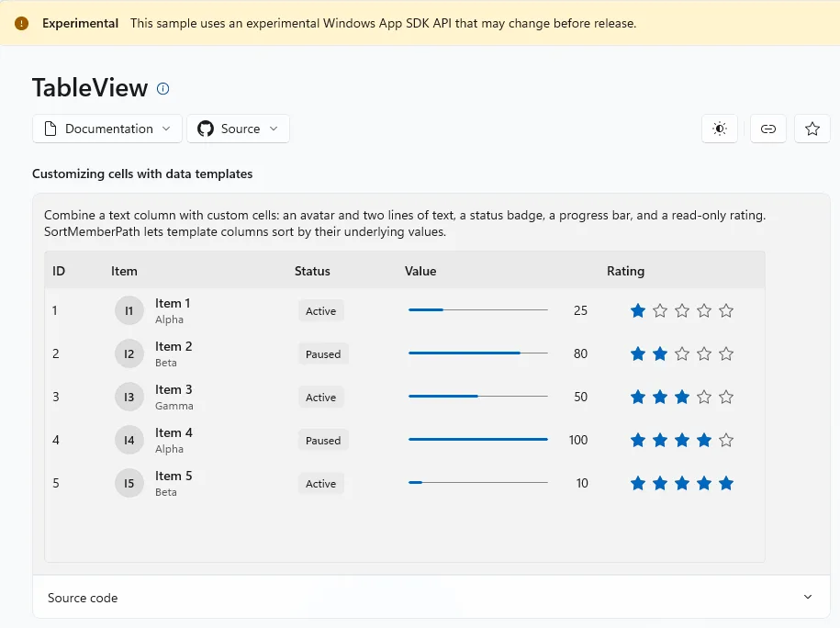Open the Source dropdown
This screenshot has height=628, width=840.
pos(238,129)
